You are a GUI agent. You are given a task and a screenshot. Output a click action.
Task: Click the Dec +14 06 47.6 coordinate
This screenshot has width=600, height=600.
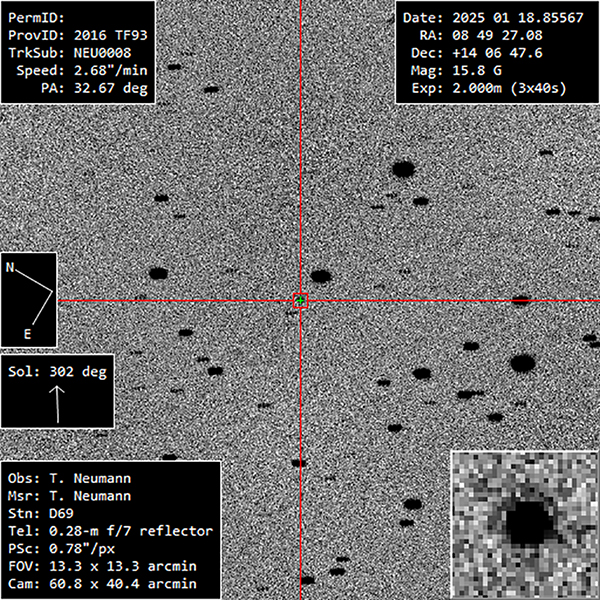(x=496, y=53)
